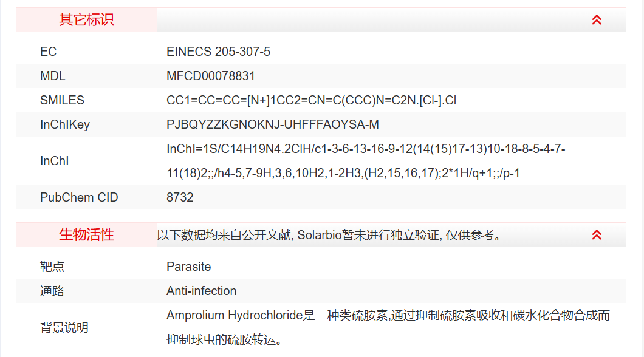Click the MDL number MFCD00078831
The image size is (644, 357).
[211, 76]
